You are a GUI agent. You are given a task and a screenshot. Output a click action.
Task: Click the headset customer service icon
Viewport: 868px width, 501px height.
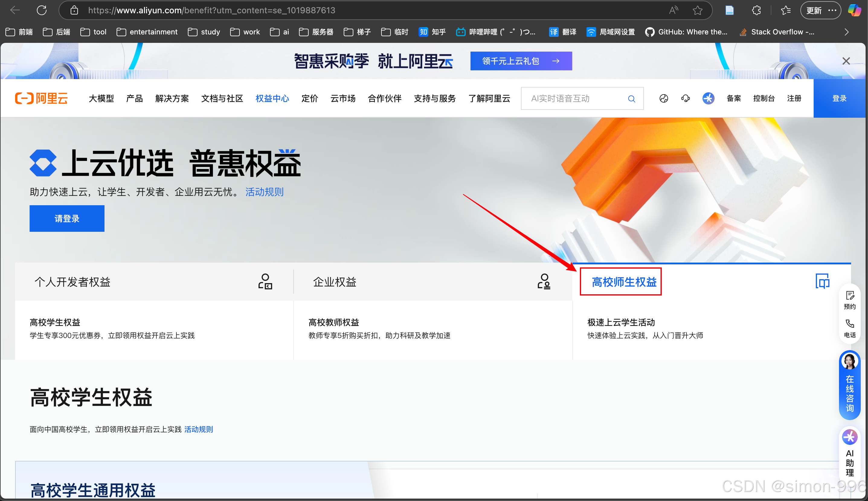[686, 98]
